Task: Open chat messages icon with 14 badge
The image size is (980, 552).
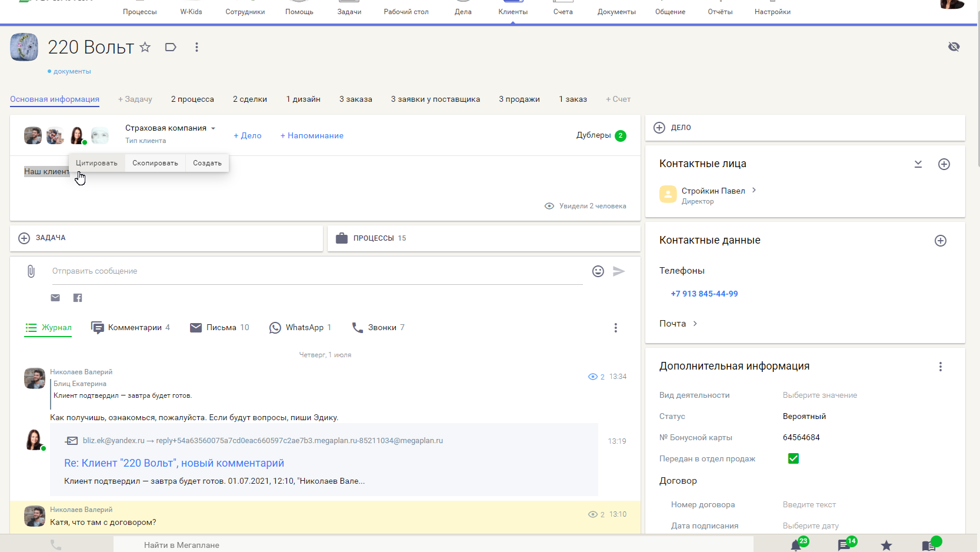Action: coord(844,546)
